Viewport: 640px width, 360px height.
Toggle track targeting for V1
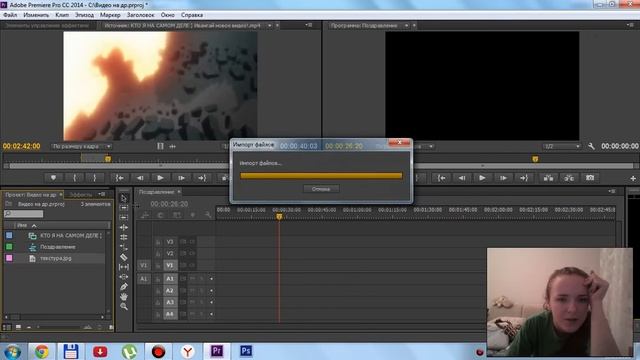tap(170, 265)
